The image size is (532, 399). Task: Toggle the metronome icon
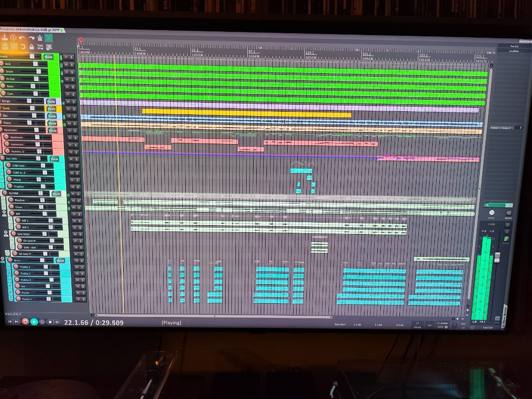coord(40,38)
